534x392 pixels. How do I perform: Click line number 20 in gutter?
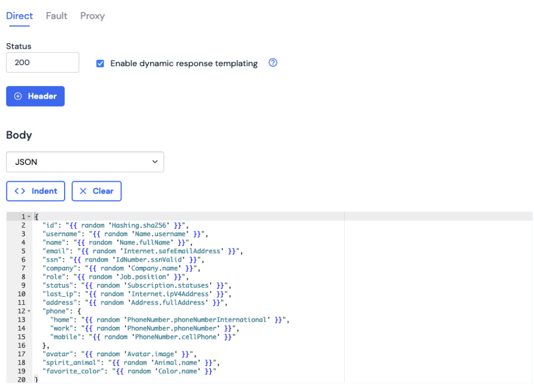pos(22,380)
